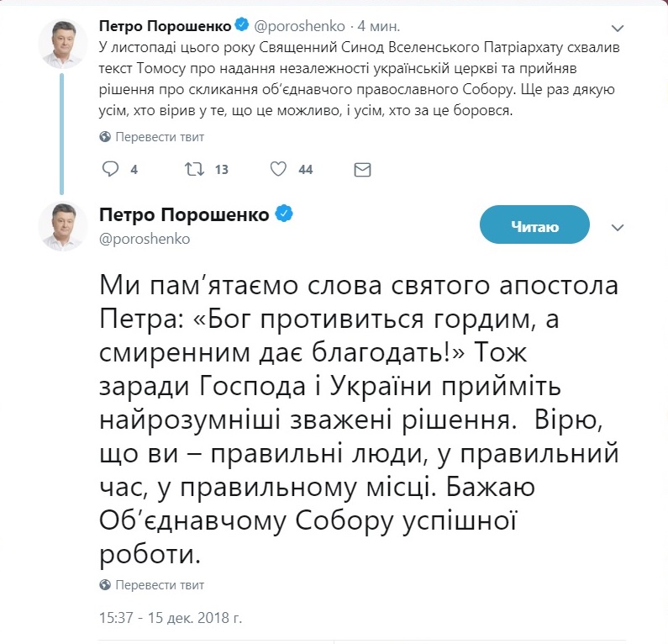The image size is (668, 644).
Task: Click the profile avatar of the first tweet
Action: [62, 42]
